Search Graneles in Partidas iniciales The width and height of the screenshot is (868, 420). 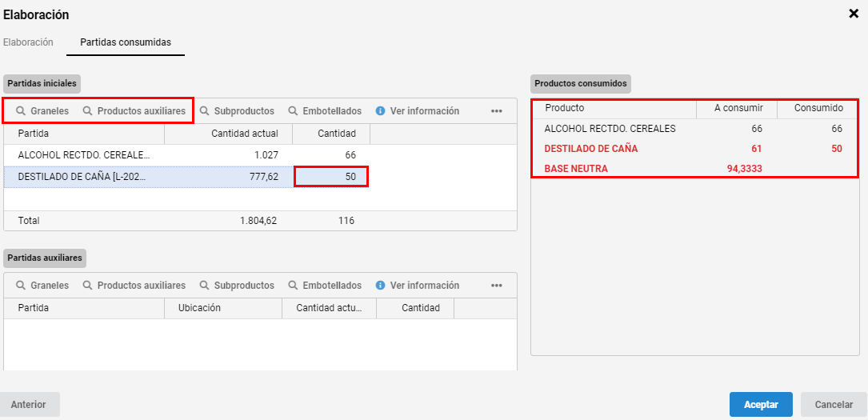pos(42,110)
